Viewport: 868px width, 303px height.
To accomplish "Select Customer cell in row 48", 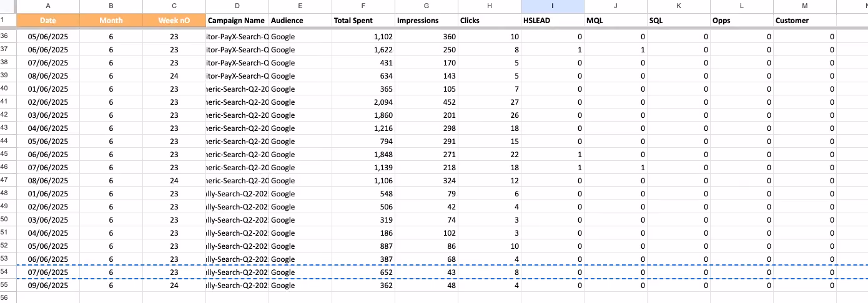I will pos(804,194).
